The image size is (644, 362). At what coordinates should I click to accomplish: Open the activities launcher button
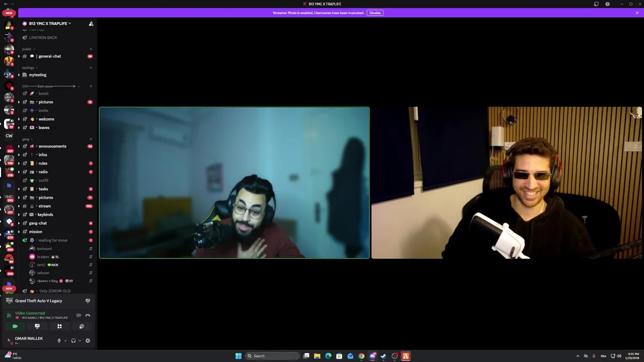coord(59,326)
